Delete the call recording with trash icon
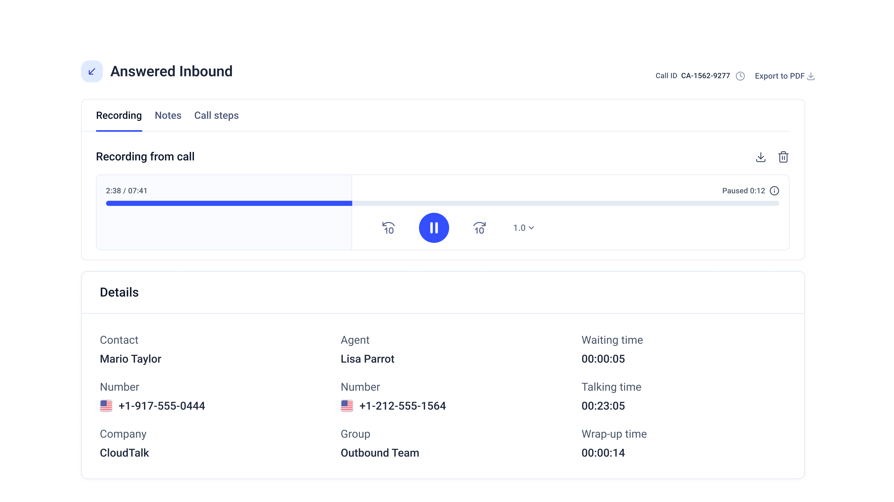This screenshot has width=894, height=502. click(783, 157)
